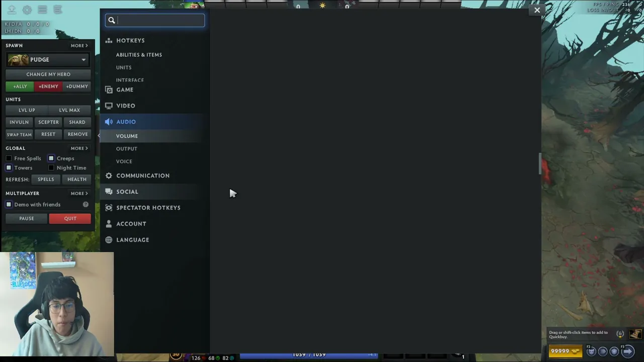Open the scroll log icon at top-left

(58, 10)
